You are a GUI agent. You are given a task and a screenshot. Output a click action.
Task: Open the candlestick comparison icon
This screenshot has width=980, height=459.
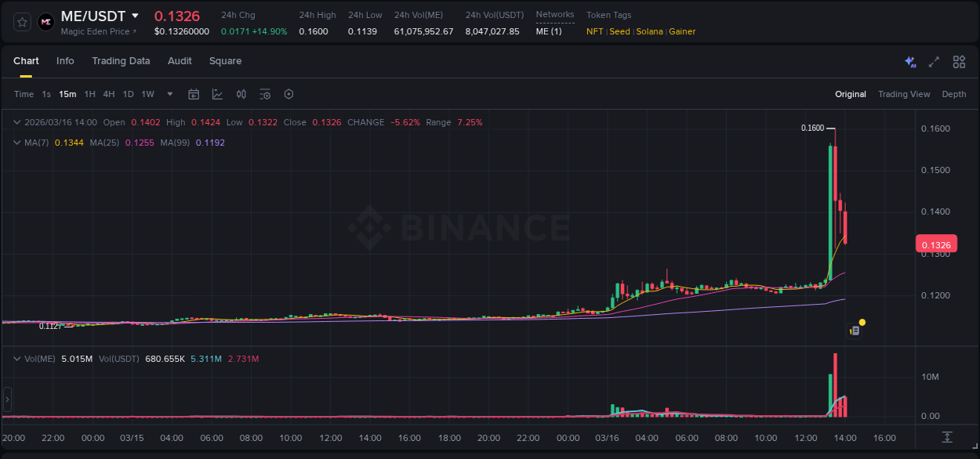point(241,94)
